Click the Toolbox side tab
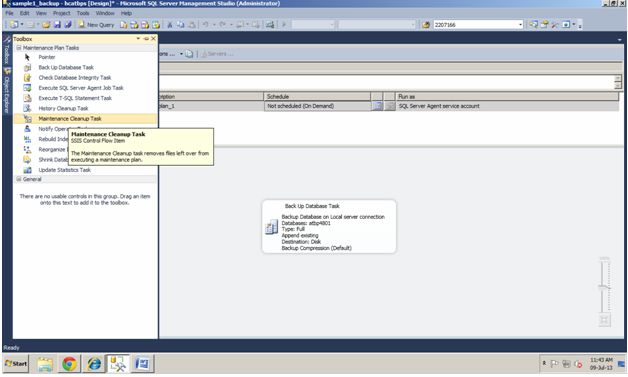This screenshot has width=628, height=377. (7, 50)
